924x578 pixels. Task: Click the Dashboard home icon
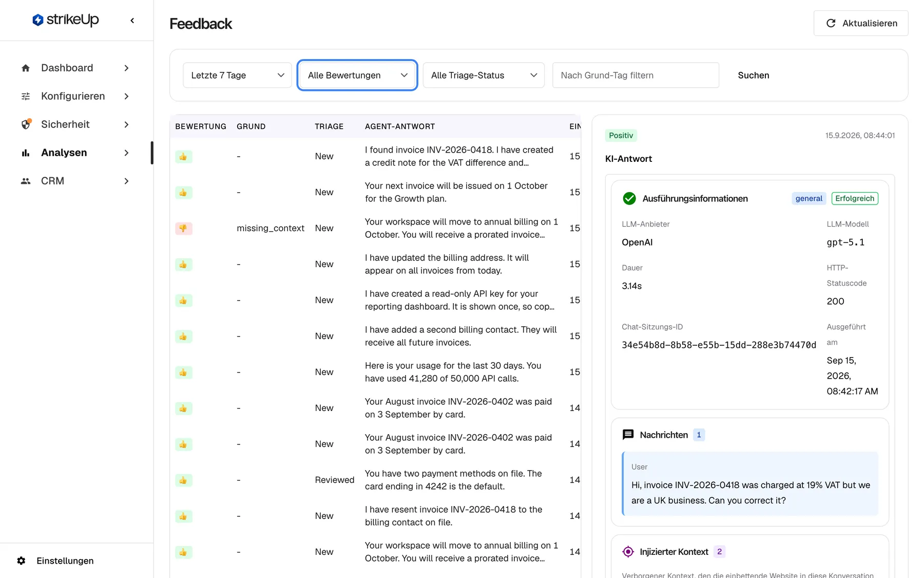(x=26, y=68)
